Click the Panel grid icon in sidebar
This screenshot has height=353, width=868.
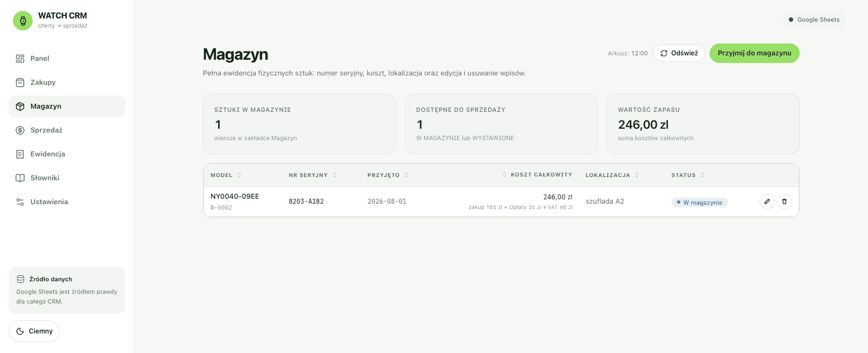click(x=20, y=59)
